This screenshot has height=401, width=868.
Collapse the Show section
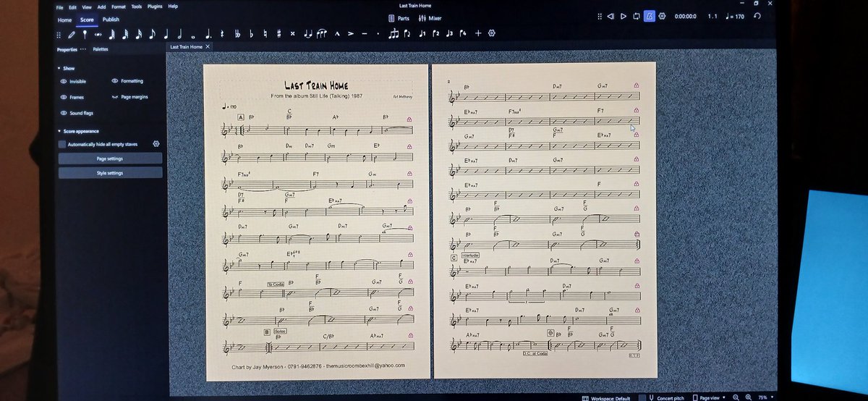point(59,68)
